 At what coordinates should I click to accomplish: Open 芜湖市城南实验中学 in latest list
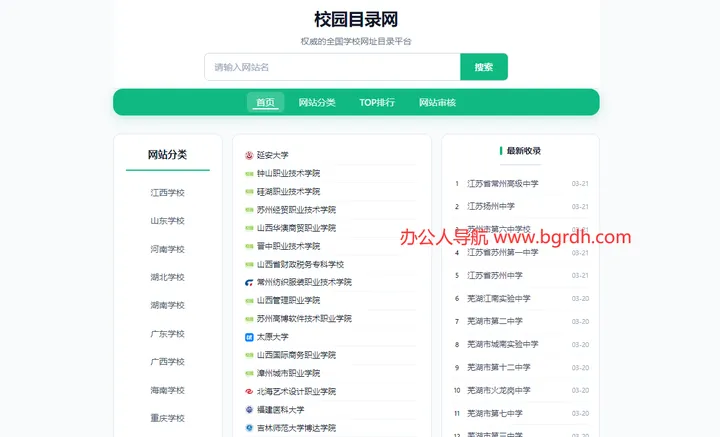pyautogui.click(x=503, y=344)
